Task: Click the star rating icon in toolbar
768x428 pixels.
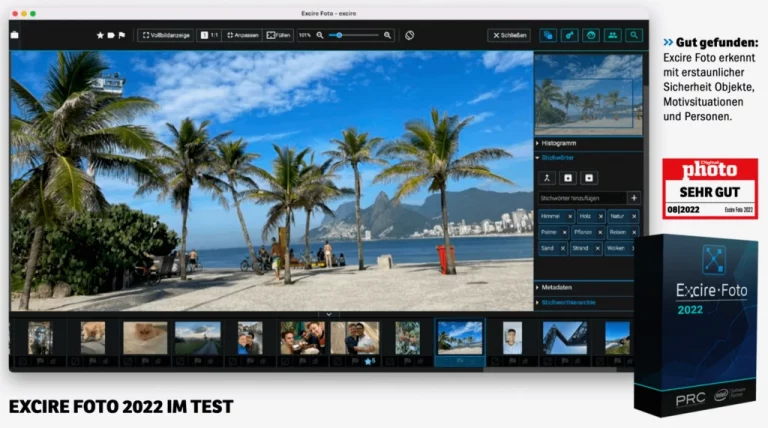Action: [x=100, y=35]
